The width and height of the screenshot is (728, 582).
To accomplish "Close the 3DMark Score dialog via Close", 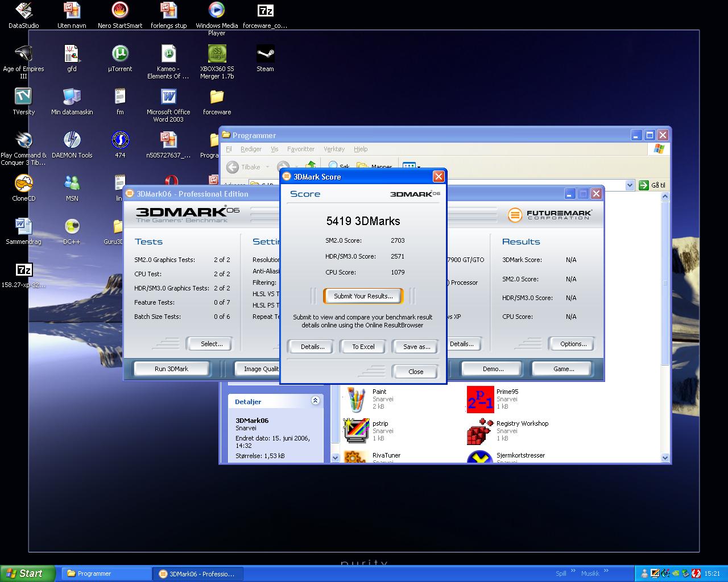I will click(x=416, y=372).
